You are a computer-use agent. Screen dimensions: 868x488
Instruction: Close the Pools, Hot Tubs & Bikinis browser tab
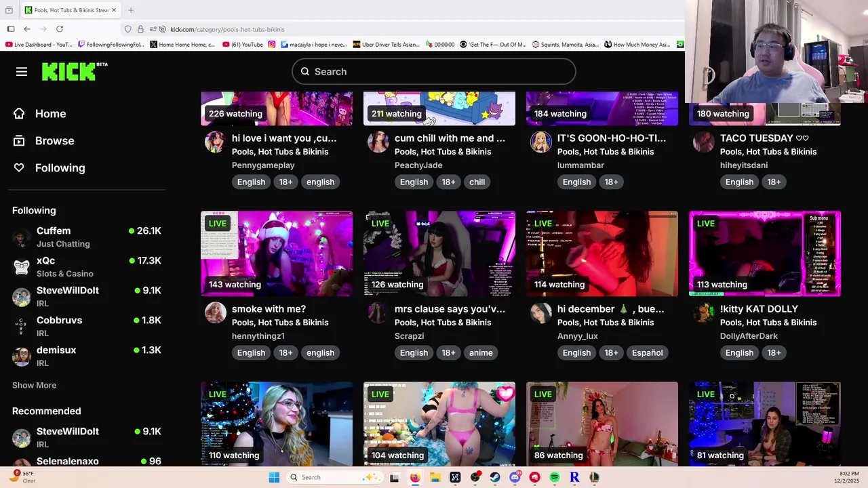tap(114, 10)
